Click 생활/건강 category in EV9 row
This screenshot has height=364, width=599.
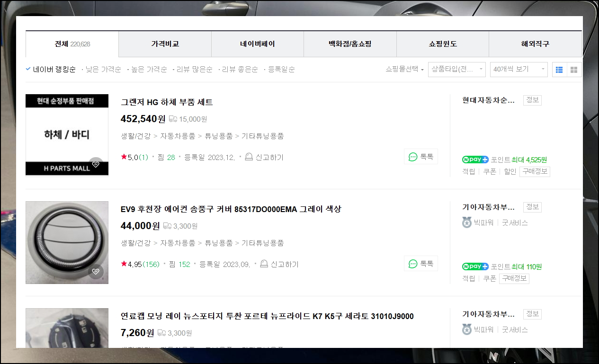click(136, 243)
